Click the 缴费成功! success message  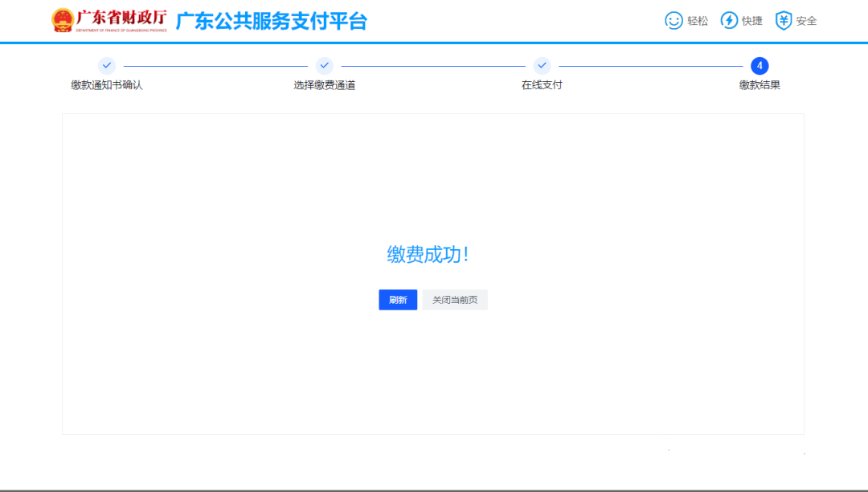click(x=428, y=255)
